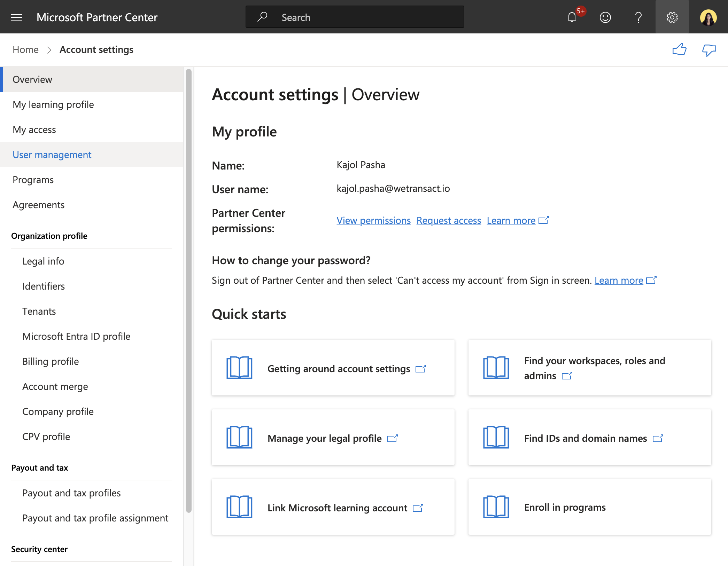This screenshot has height=566, width=728.
Task: Click external link icon beside permissions Learn more
Action: (x=544, y=220)
